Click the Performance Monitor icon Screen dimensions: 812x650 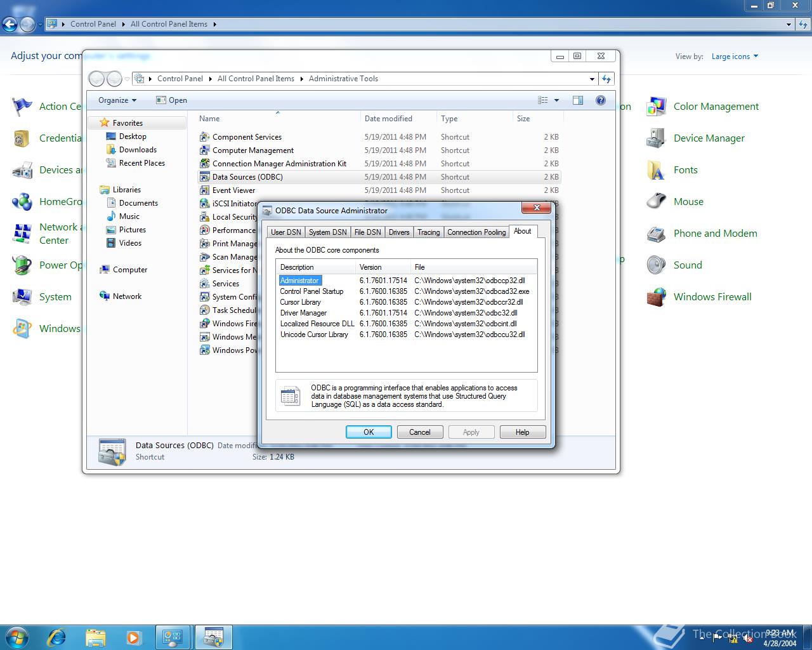click(205, 230)
